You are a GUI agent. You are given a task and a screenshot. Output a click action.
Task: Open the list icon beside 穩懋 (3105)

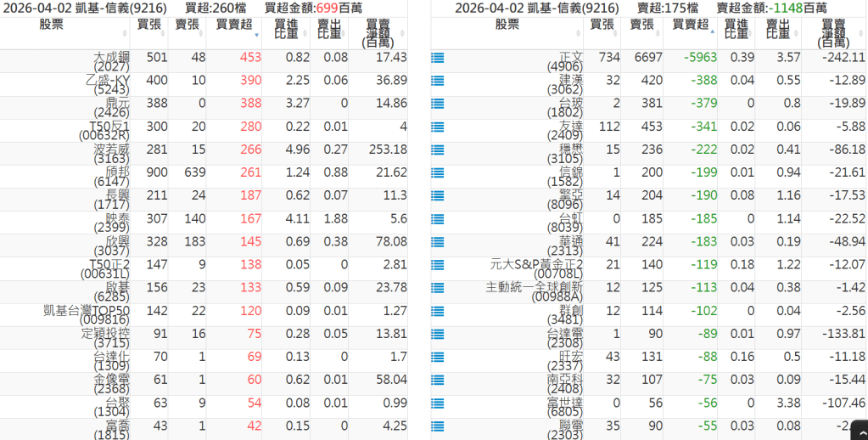tap(438, 149)
